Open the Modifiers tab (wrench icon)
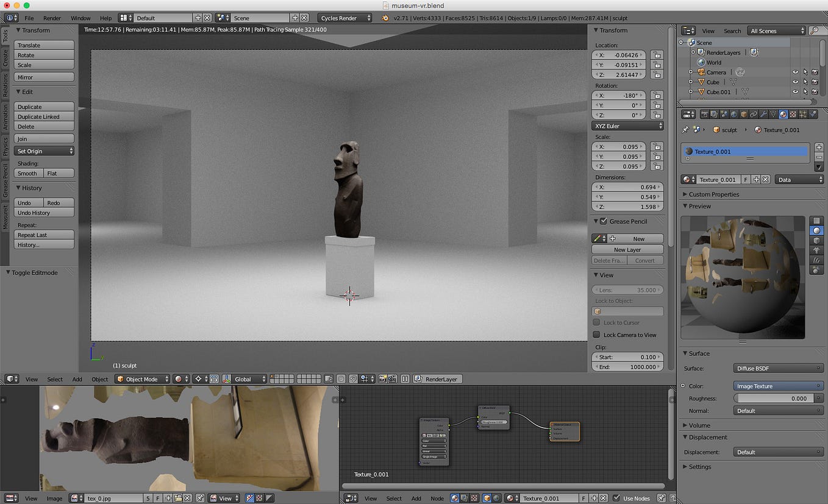Screen dimensions: 828x504 [763, 114]
